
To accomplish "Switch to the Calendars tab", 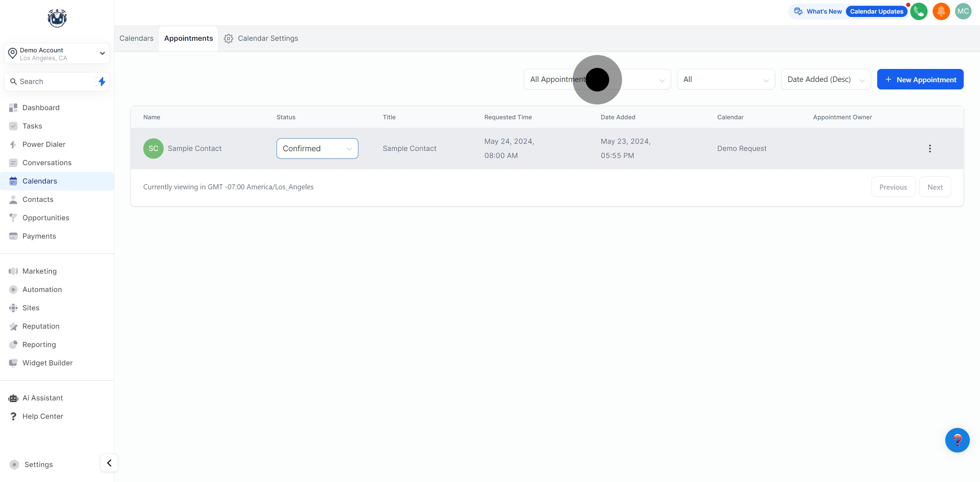I will (136, 38).
